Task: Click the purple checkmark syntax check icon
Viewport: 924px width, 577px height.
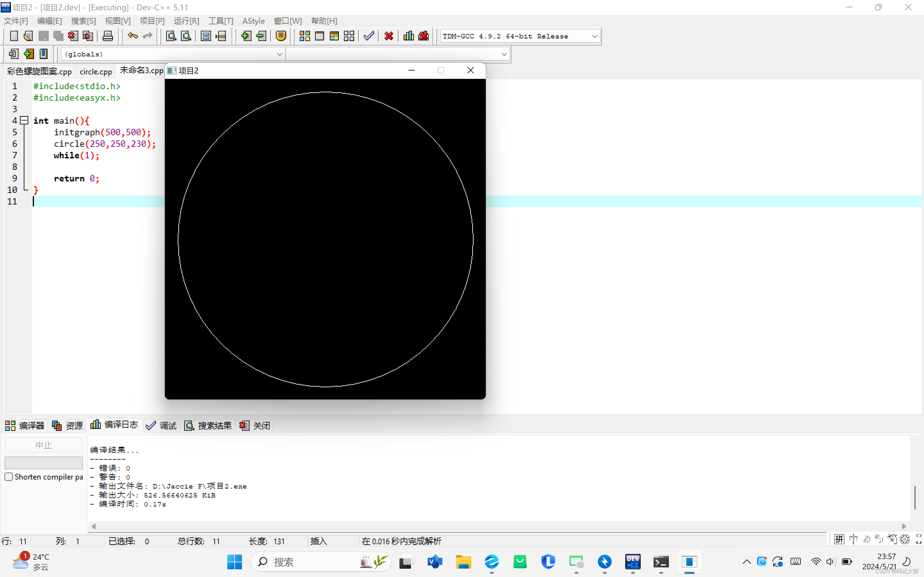Action: (x=368, y=36)
